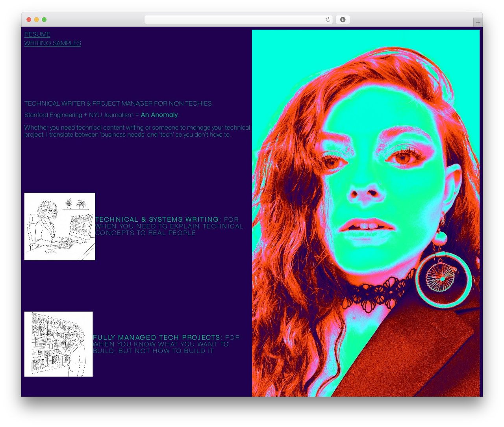Click the 'TECHNICAL & SYSTEMS WRITING' heading
Screen dimensions: 504x427
pyautogui.click(x=158, y=219)
